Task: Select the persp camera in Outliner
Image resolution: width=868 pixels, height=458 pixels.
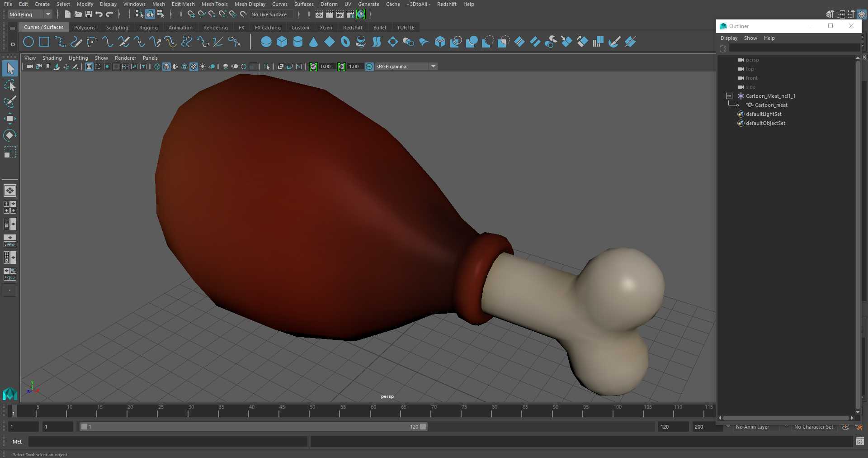Action: (x=752, y=60)
